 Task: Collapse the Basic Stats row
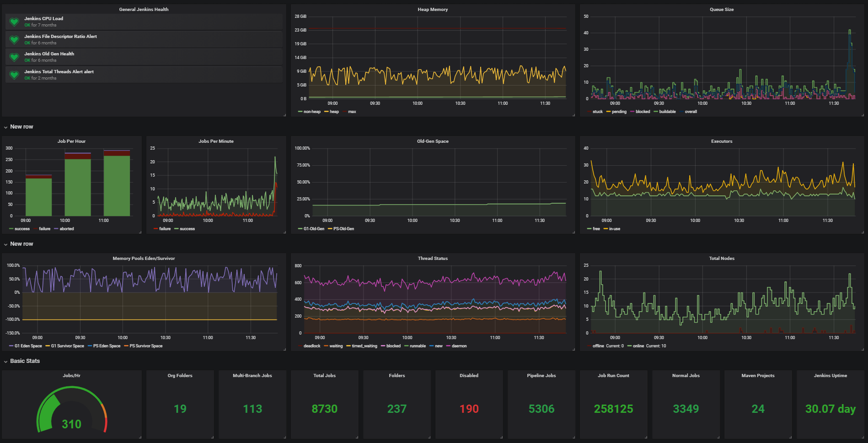25,361
